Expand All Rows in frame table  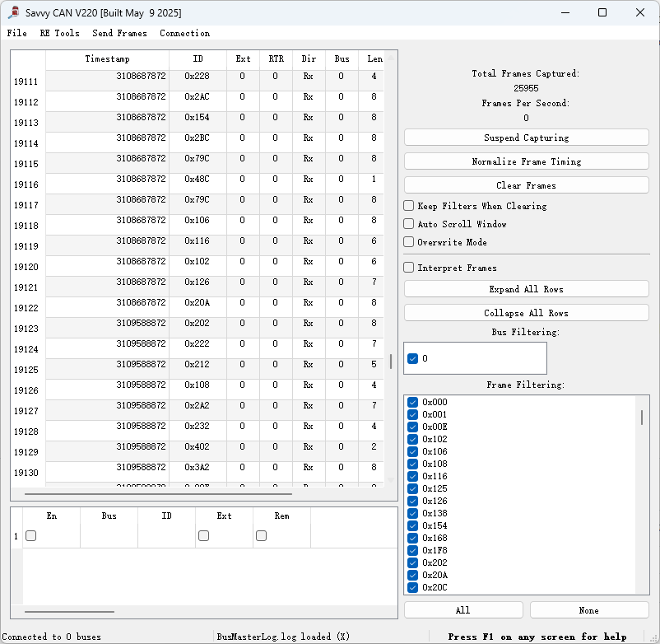526,289
